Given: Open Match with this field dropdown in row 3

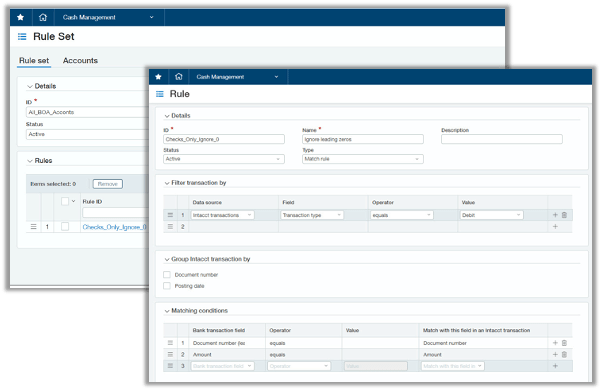Looking at the screenshot, I should 453,366.
